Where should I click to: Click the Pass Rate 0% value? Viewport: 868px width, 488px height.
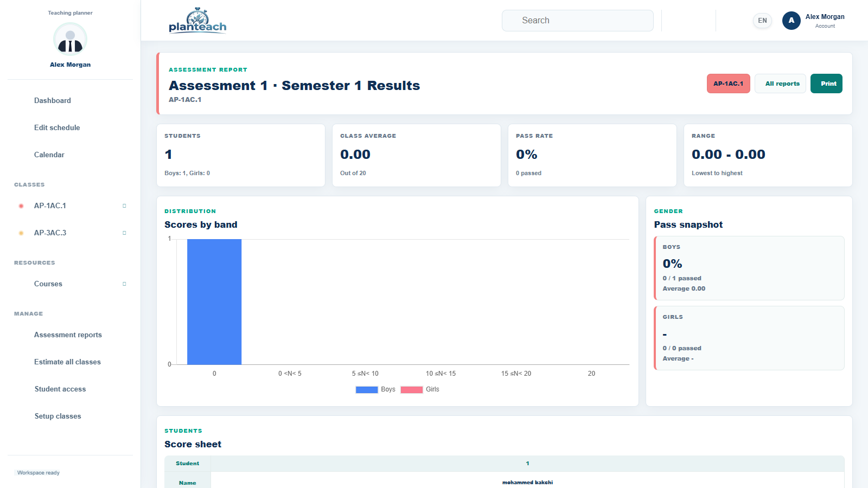tap(527, 155)
